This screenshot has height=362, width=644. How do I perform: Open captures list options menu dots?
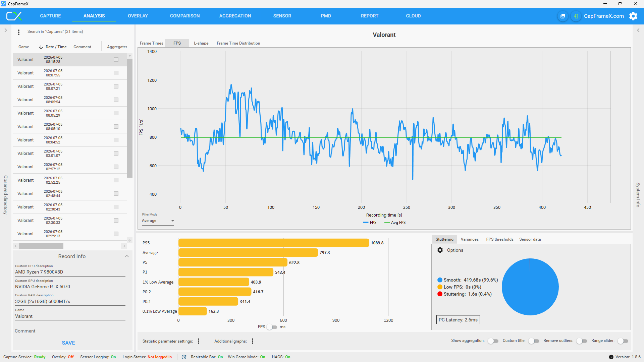tap(19, 32)
